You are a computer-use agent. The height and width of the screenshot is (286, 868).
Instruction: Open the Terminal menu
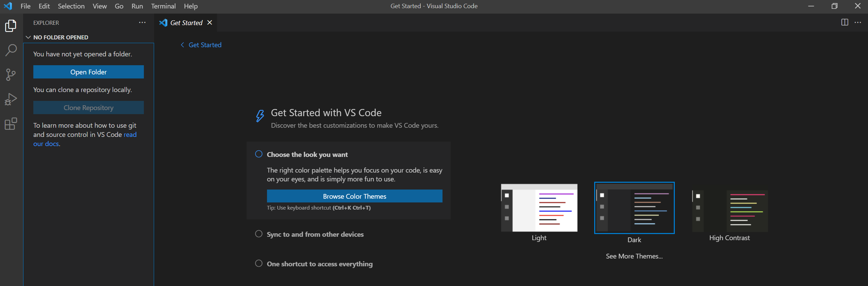click(x=163, y=6)
